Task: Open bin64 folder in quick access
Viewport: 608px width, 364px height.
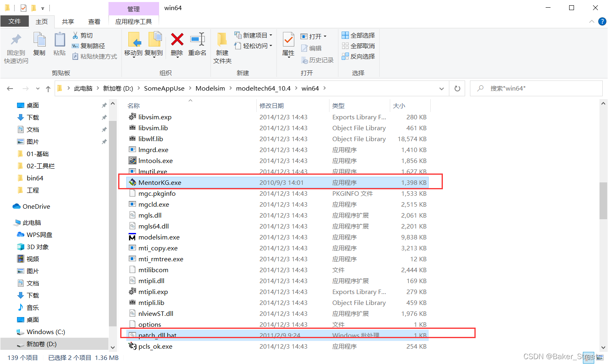Action: [x=34, y=178]
